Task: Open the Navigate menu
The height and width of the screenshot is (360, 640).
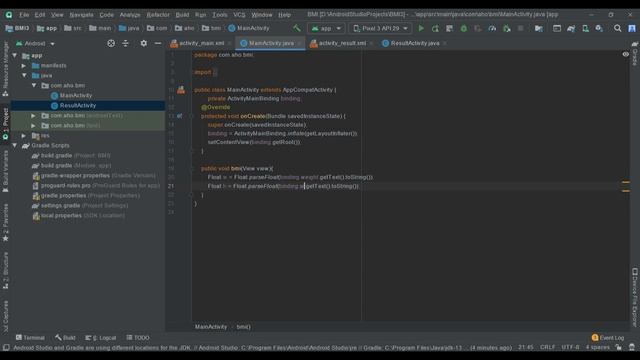Action: coord(81,15)
